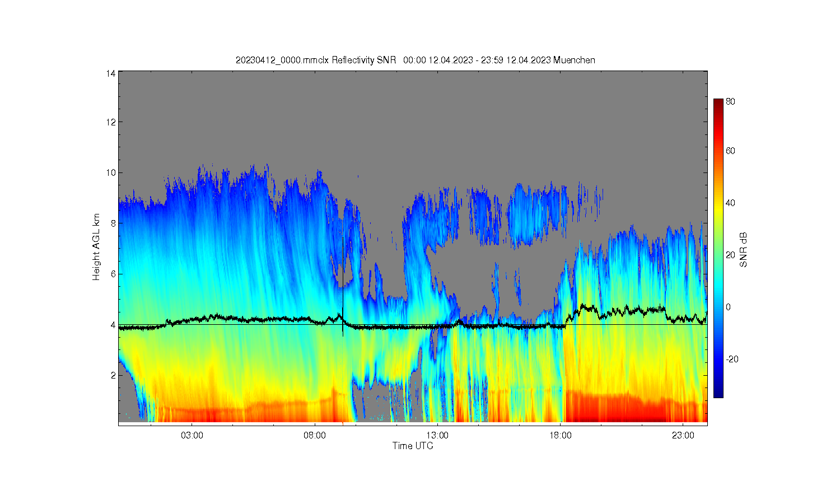Click the colorbar value -20

click(x=732, y=359)
